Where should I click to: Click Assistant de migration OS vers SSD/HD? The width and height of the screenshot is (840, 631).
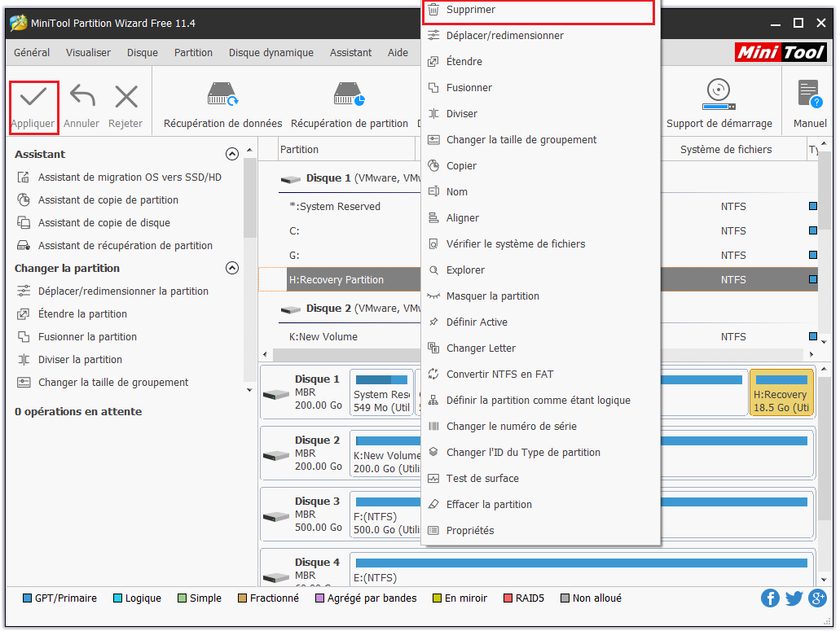[130, 177]
